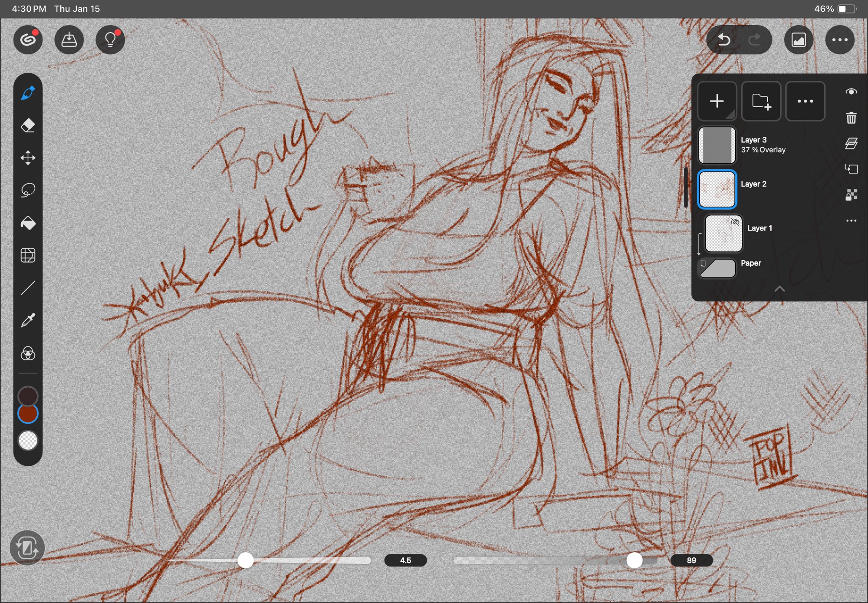This screenshot has height=603, width=868.
Task: Toggle the Paper layer checkbox
Action: (703, 264)
